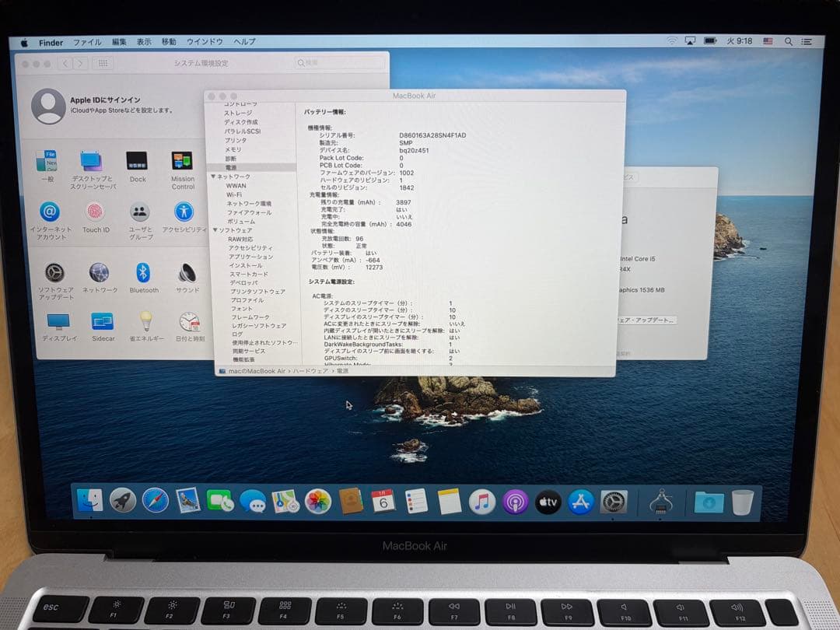Collapse the ネットワーク section in System Information
The image size is (840, 630).
click(x=215, y=177)
